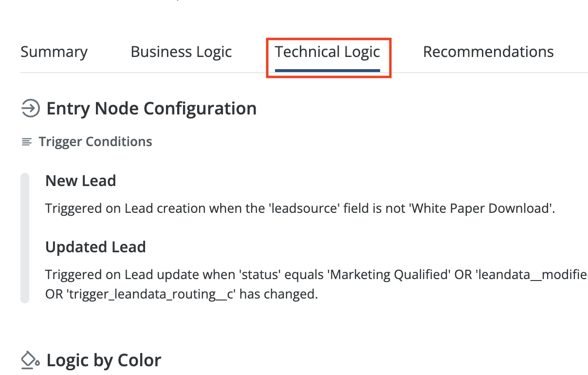The image size is (588, 375).
Task: Click the 'trigger_leandata_routing__c' field name
Action: [x=148, y=295]
